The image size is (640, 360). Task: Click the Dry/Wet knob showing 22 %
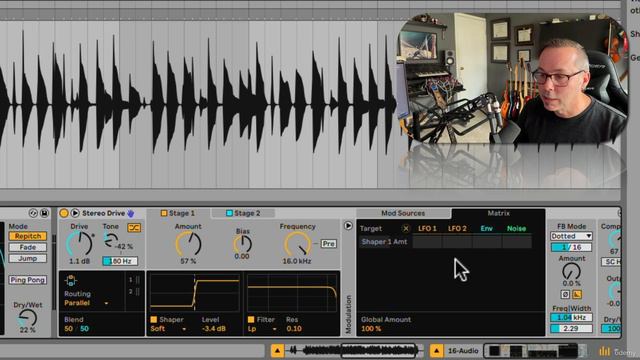click(28, 318)
